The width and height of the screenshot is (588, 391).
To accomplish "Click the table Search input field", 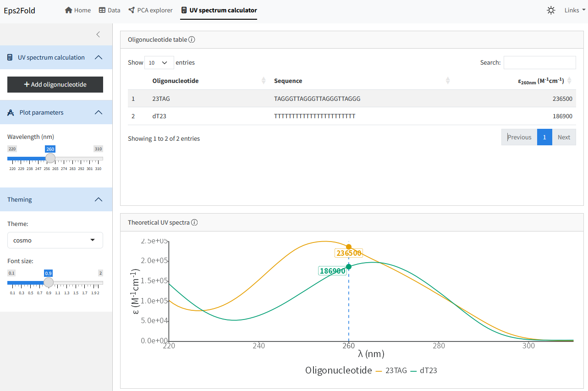I will pyautogui.click(x=539, y=62).
